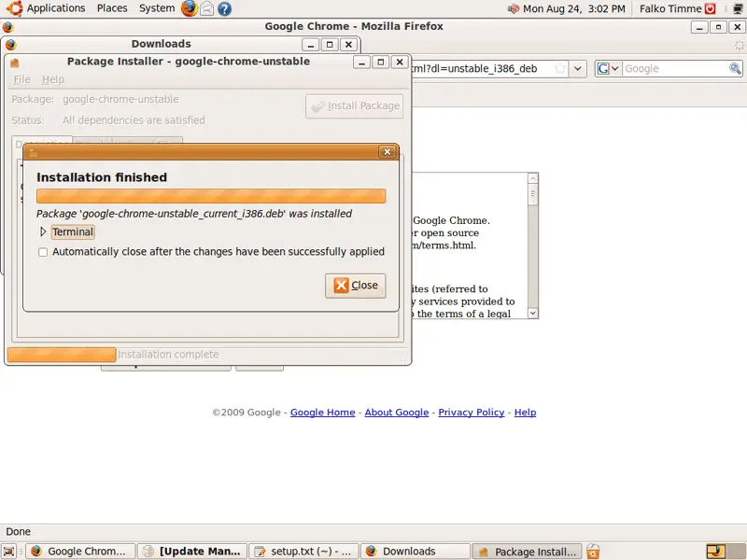The height and width of the screenshot is (560, 747).
Task: Switch to Update Manager taskbar entry
Action: point(192,552)
